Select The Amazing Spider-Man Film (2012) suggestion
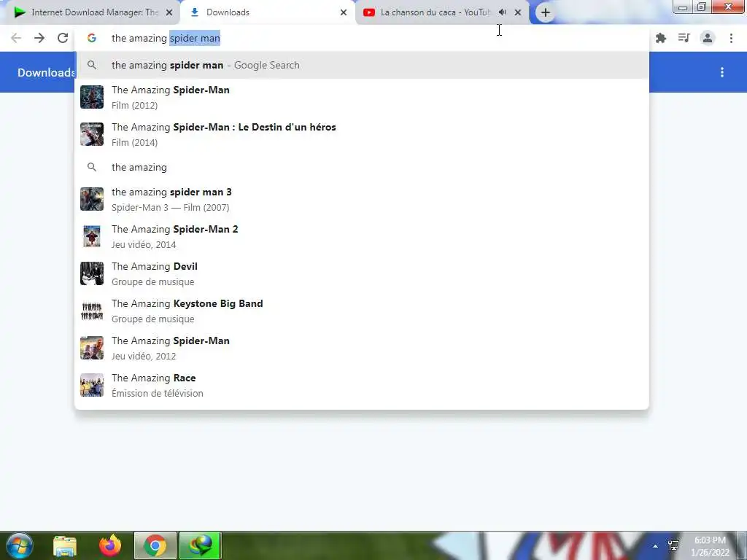Viewport: 747px width, 560px height. coord(362,97)
